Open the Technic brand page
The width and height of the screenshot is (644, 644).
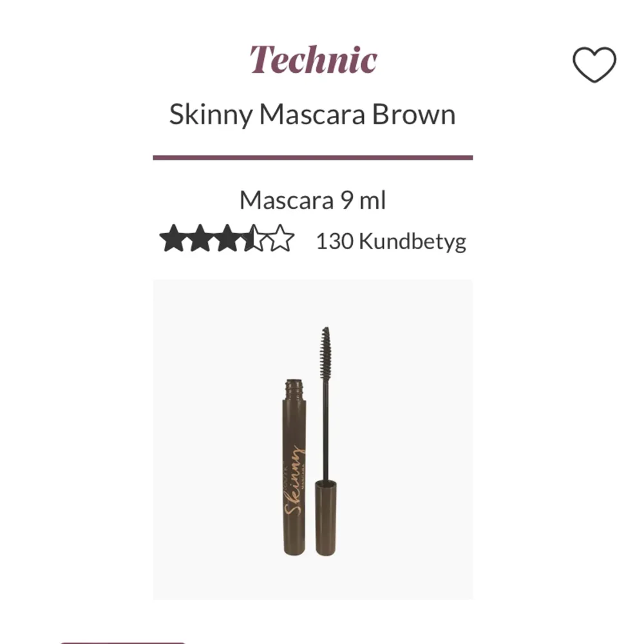pyautogui.click(x=313, y=59)
